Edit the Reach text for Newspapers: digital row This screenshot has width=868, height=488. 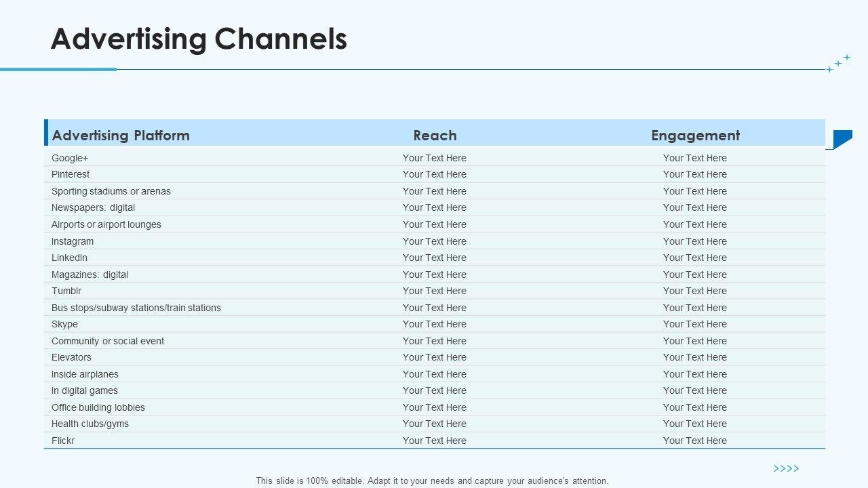click(435, 207)
